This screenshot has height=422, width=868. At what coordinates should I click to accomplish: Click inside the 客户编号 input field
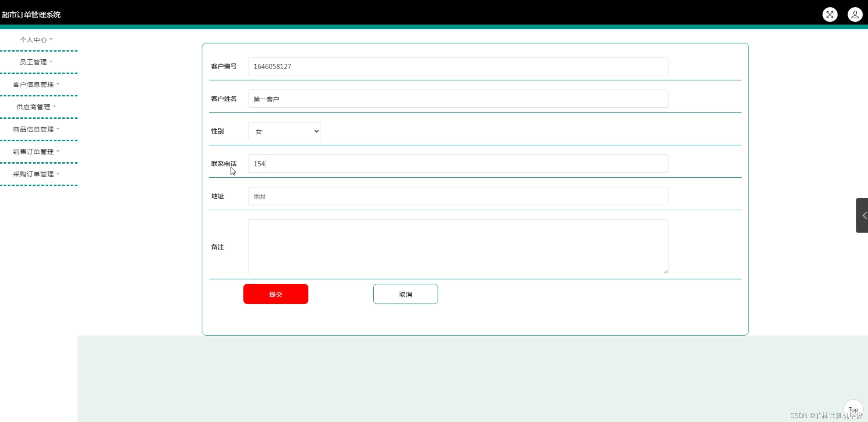[x=458, y=66]
